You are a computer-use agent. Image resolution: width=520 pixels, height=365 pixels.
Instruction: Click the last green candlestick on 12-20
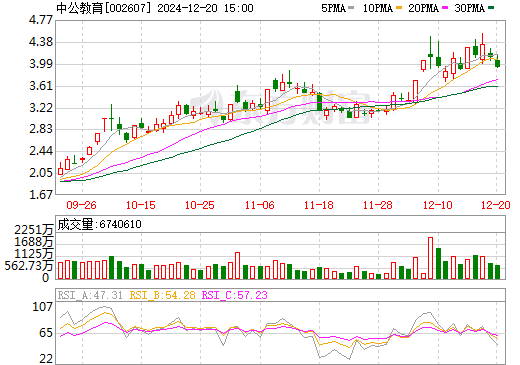497,63
